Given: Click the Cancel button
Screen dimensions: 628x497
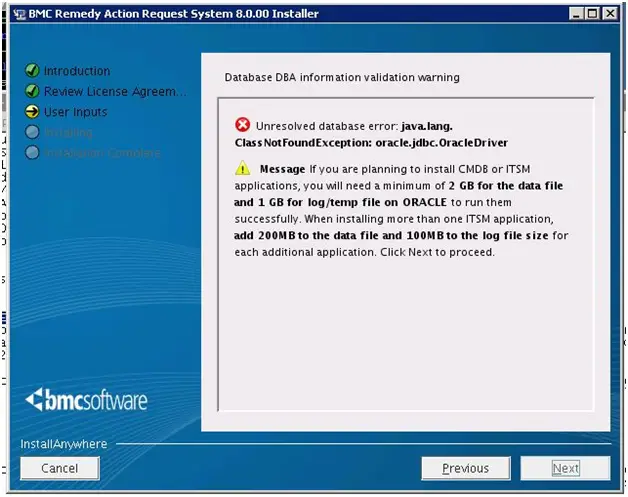Looking at the screenshot, I should point(60,468).
